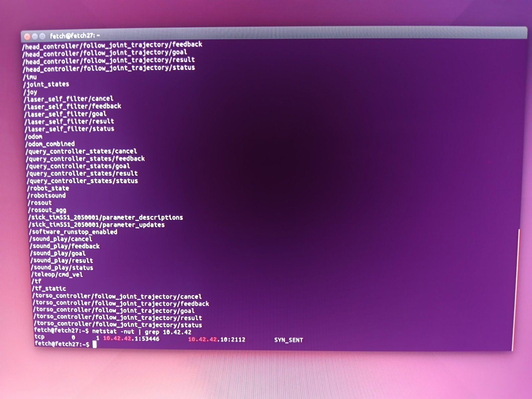
Task: Click the tcp protocol entry in netstat output
Action: pos(39,337)
